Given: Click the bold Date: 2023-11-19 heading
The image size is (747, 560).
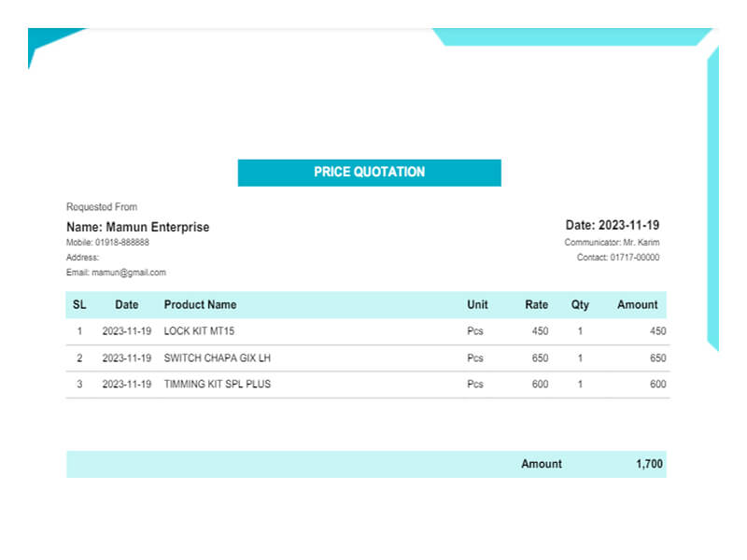Looking at the screenshot, I should pyautogui.click(x=612, y=226).
